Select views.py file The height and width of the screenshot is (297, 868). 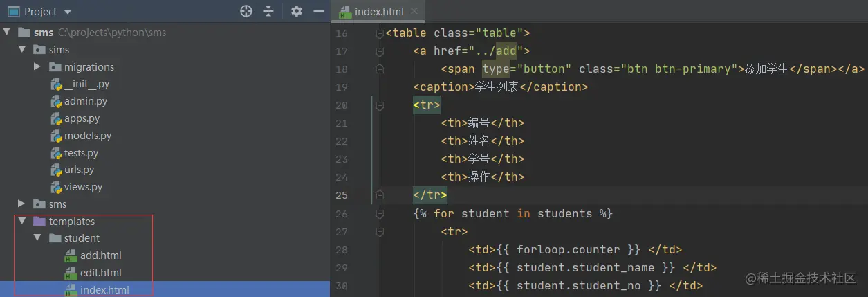(x=84, y=187)
